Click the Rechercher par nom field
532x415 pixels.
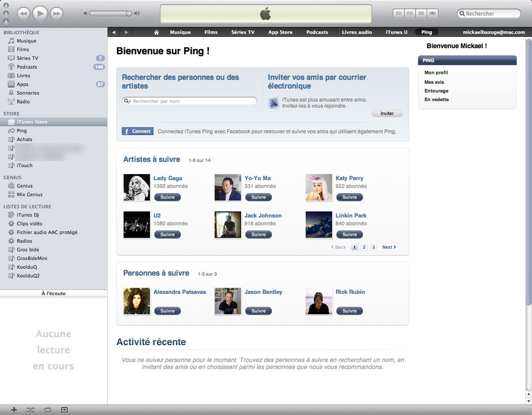point(189,101)
